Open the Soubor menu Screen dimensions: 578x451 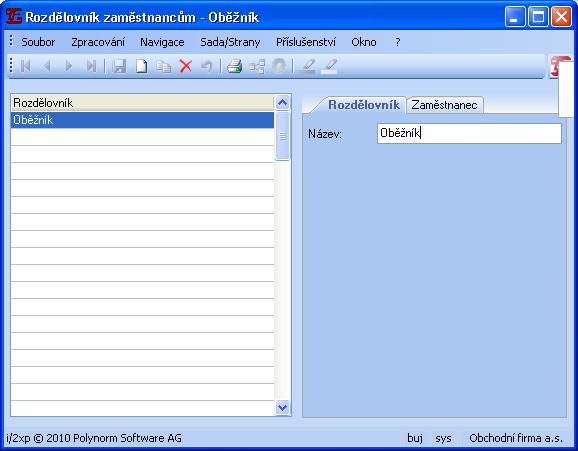38,42
